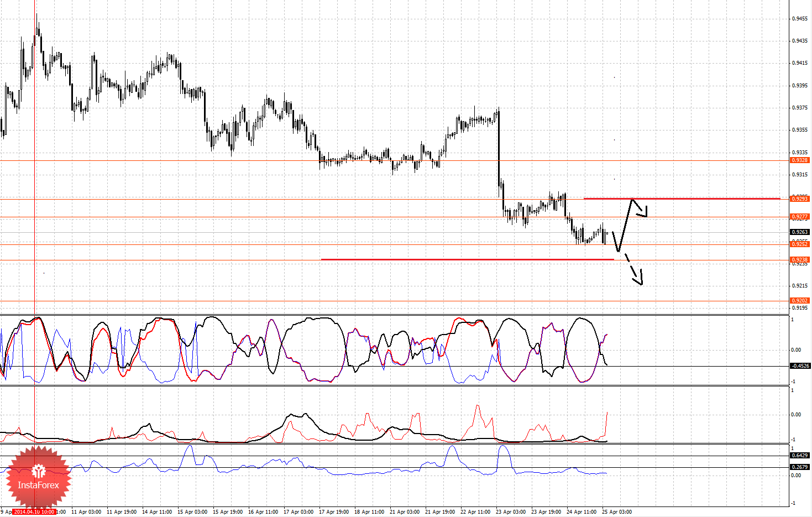Screen dimensions: 812x517
Task: Click the 0.9455 price axis label
Action: tap(800, 18)
